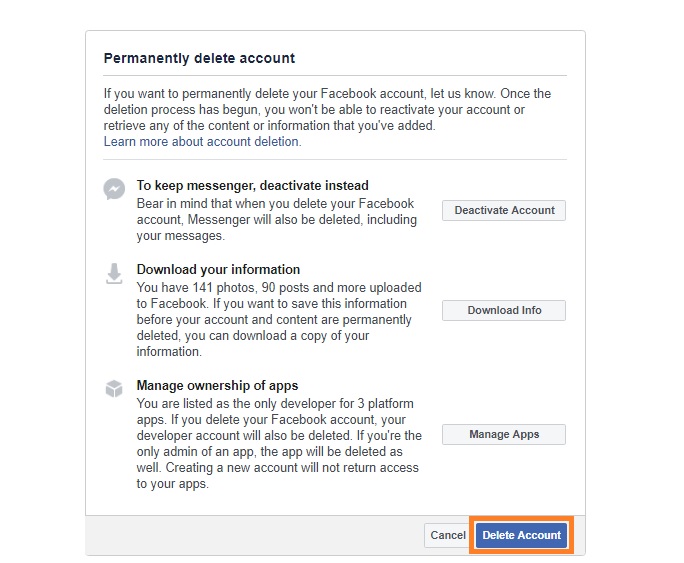
Task: Click the 'Download your information' heading
Action: tap(218, 269)
